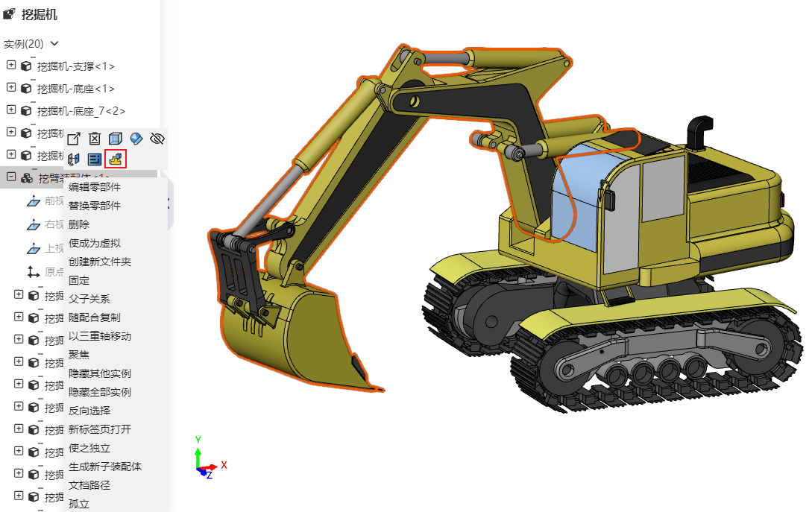Click the open-in-new-window icon in popup toolbar
The image size is (812, 512).
click(74, 139)
